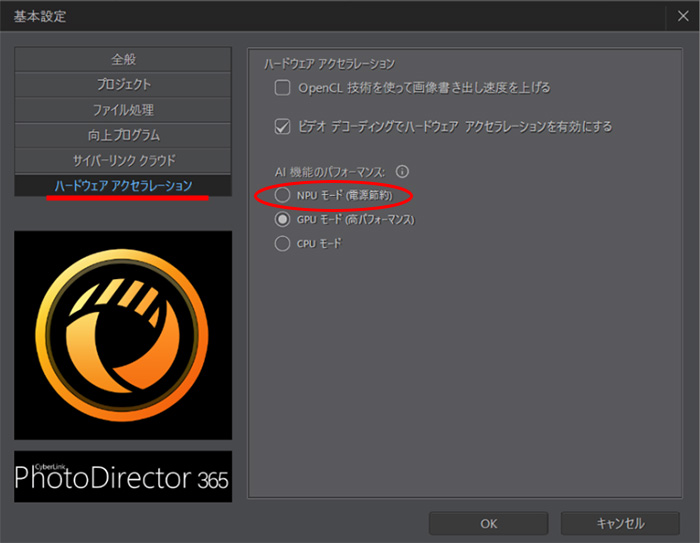Click the AI performance info icon
This screenshot has height=543, width=700.
pos(403,172)
